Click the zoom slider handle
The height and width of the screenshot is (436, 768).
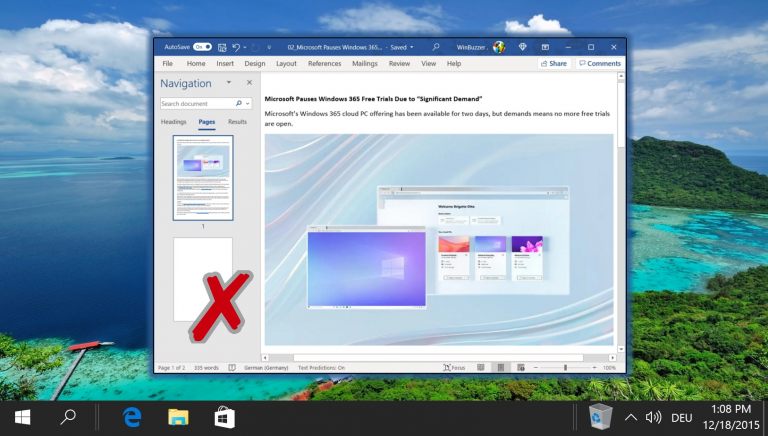click(x=565, y=368)
